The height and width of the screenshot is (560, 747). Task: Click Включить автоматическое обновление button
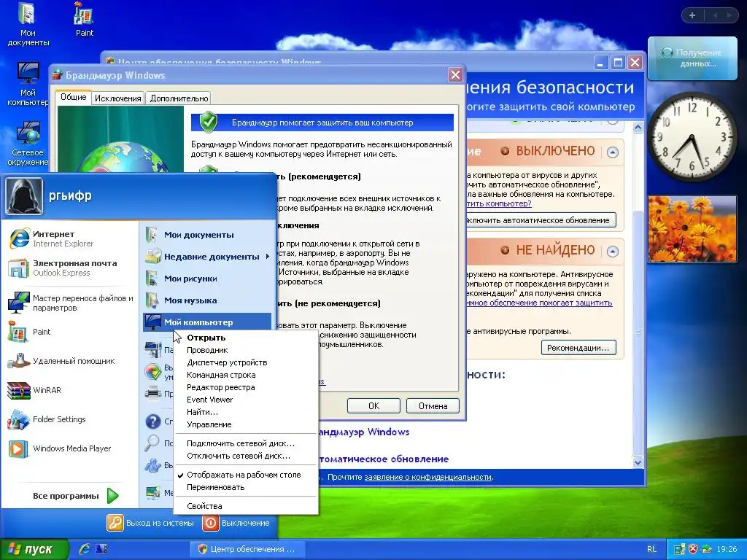[541, 220]
